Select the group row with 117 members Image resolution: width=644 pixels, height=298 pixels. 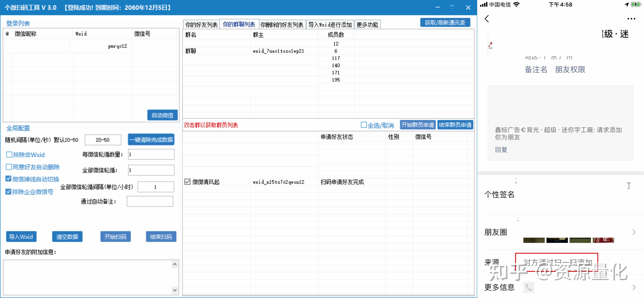[328, 58]
